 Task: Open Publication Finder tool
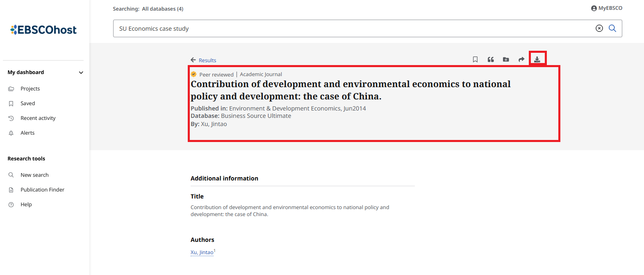[x=42, y=190]
